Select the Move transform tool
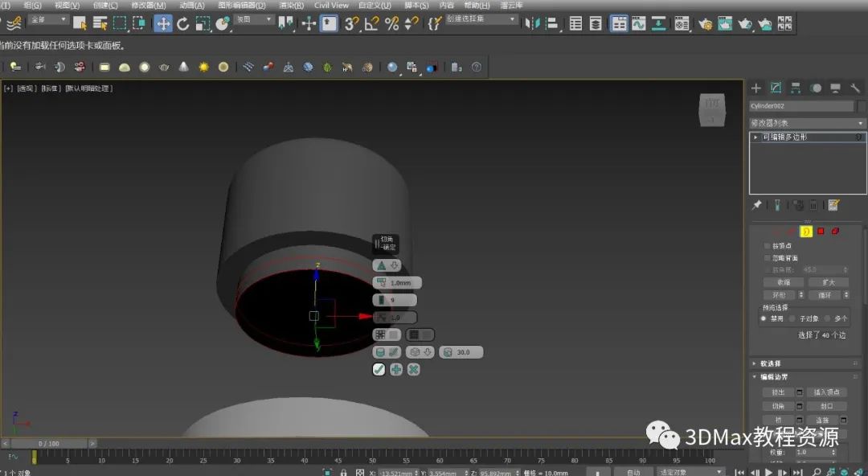This screenshot has height=476, width=868. point(163,23)
